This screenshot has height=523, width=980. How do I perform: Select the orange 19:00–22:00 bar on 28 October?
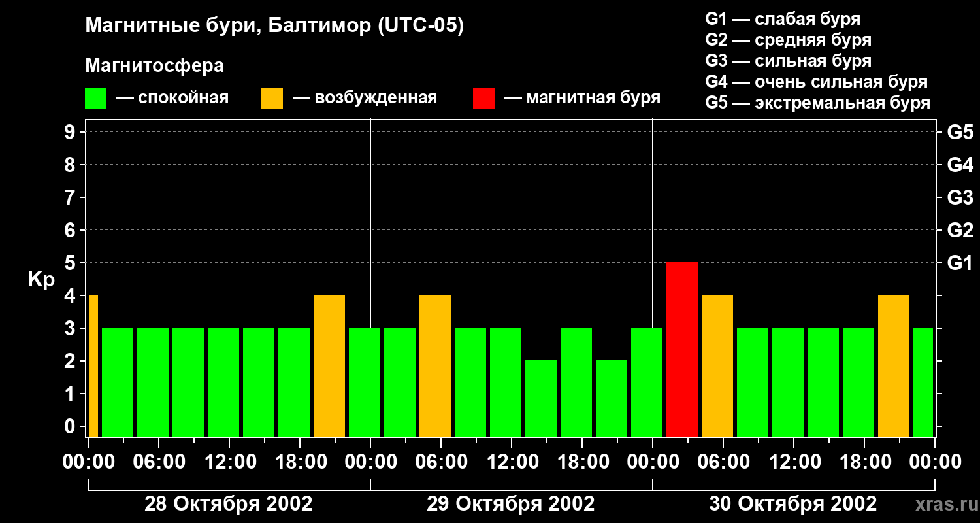pos(329,366)
